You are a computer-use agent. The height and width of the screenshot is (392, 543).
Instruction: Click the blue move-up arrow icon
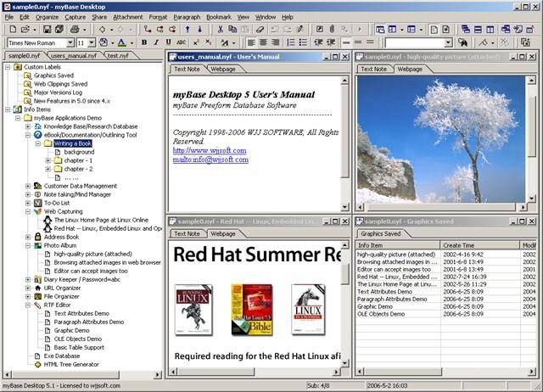pos(185,29)
